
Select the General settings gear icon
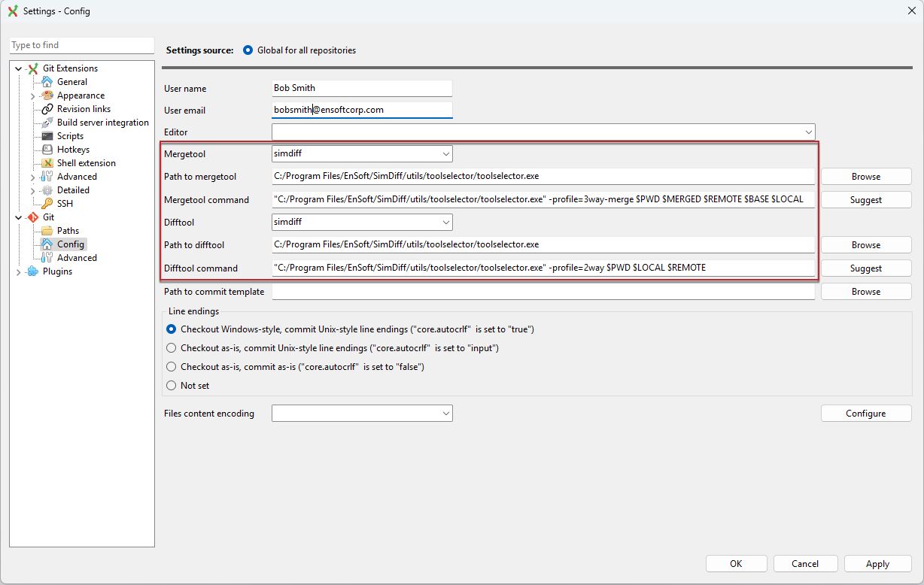coord(46,81)
